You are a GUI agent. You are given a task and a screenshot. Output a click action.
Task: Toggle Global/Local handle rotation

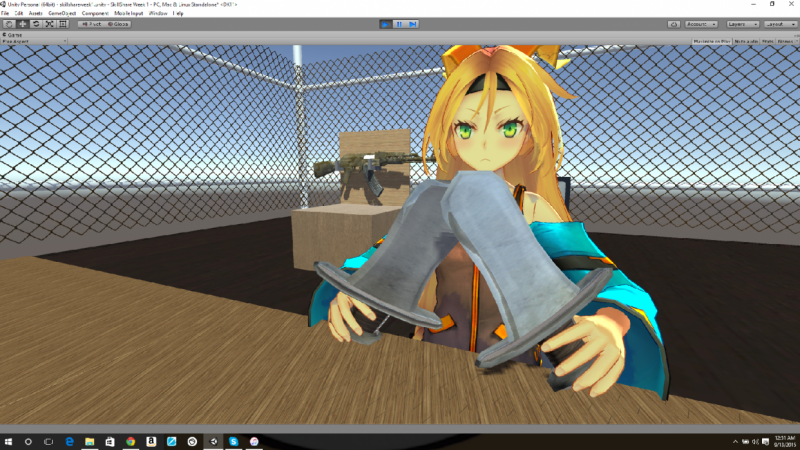(x=118, y=24)
